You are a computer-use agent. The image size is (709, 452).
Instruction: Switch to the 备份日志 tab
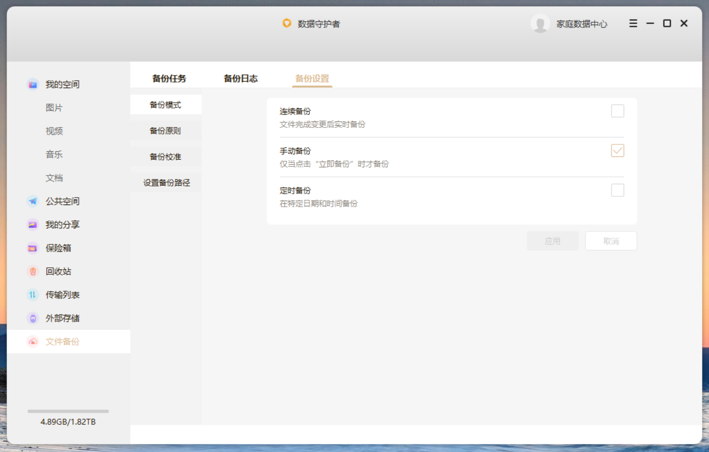tap(240, 78)
